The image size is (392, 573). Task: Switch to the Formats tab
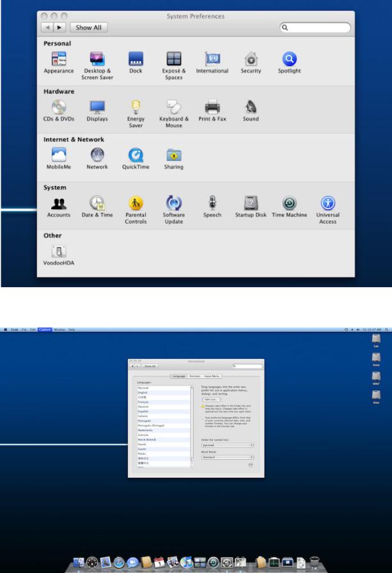tap(195, 376)
